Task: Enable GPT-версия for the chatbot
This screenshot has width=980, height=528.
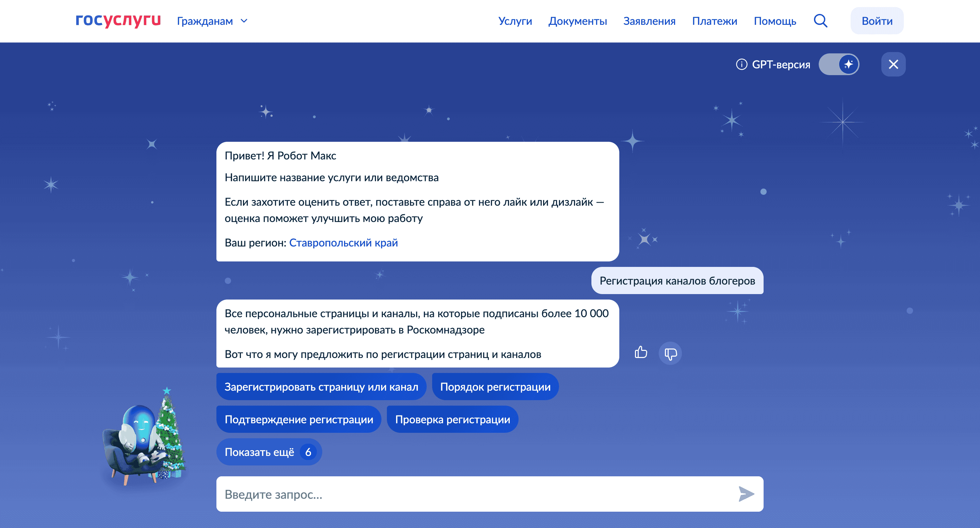Action: [x=839, y=64]
